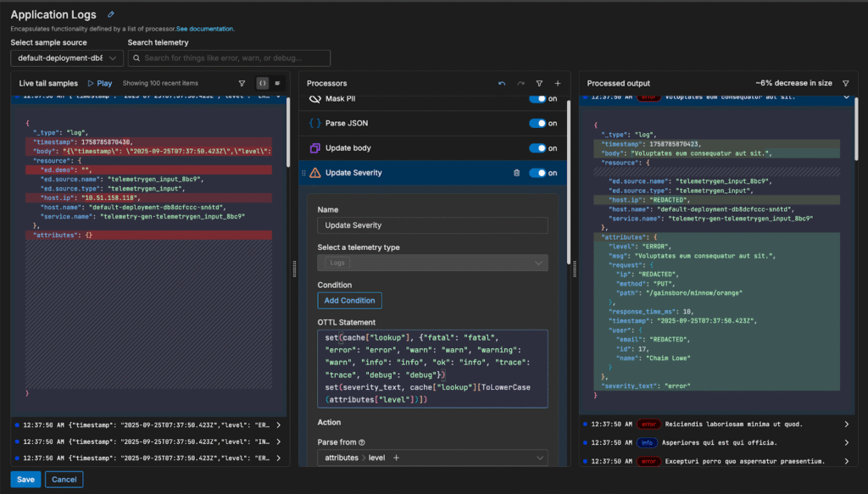868x494 pixels.
Task: Select the Mask PII processor row
Action: (x=407, y=99)
